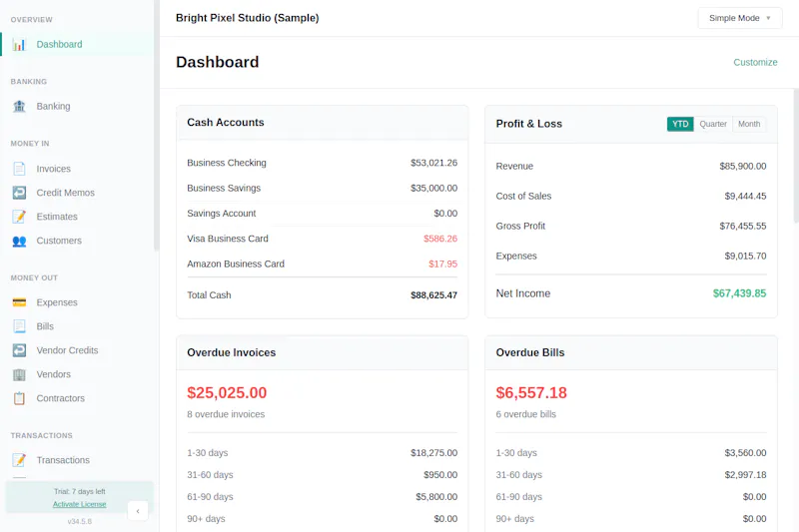Click the Gross Profit value $76,455.55
This screenshot has width=799, height=532.
coord(742,226)
